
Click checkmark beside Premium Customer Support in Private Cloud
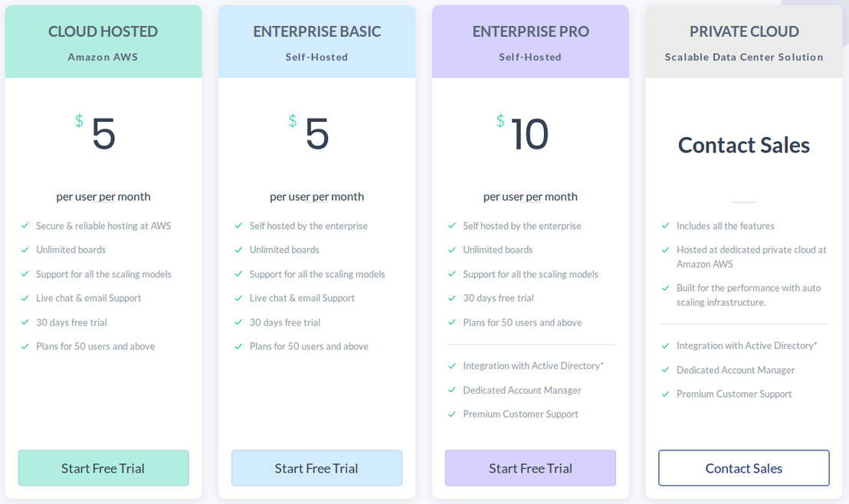pos(666,394)
